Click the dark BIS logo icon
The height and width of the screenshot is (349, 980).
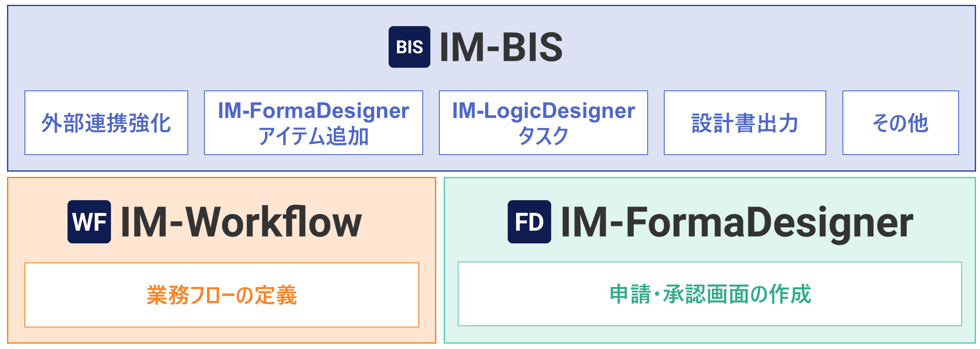pos(409,47)
